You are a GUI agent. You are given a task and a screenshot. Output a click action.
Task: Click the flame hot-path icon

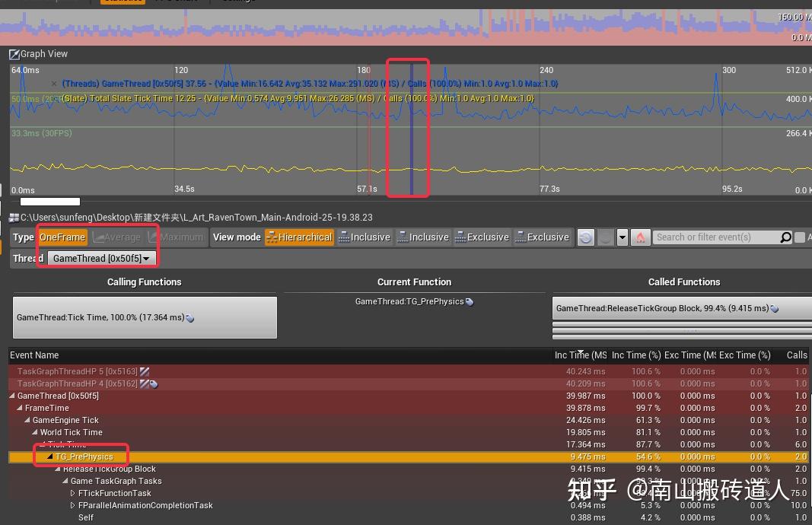pyautogui.click(x=640, y=237)
